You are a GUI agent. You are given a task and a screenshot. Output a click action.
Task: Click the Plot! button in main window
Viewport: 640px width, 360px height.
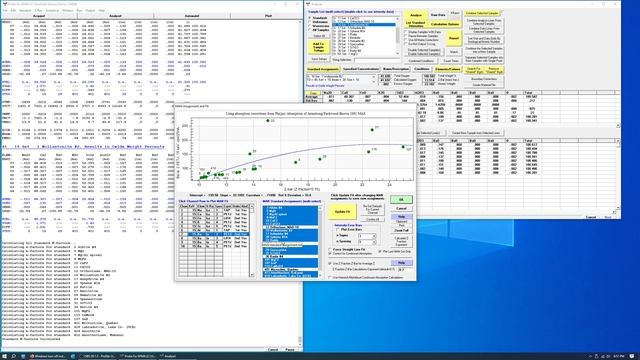click(x=268, y=16)
